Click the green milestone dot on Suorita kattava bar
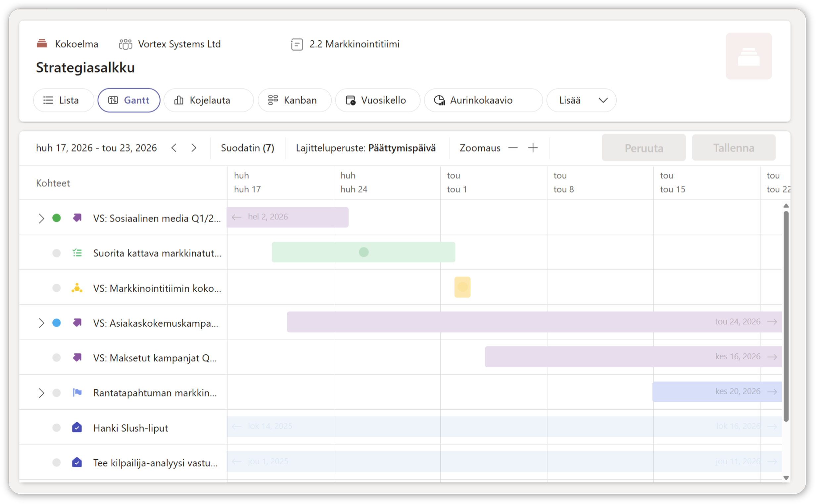The height and width of the screenshot is (504, 816). [364, 252]
